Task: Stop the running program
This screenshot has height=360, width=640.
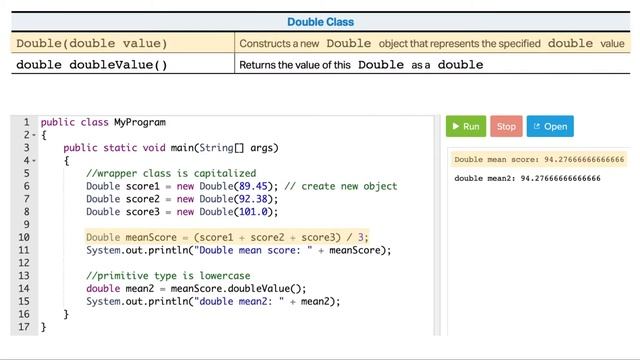Action: pos(506,127)
